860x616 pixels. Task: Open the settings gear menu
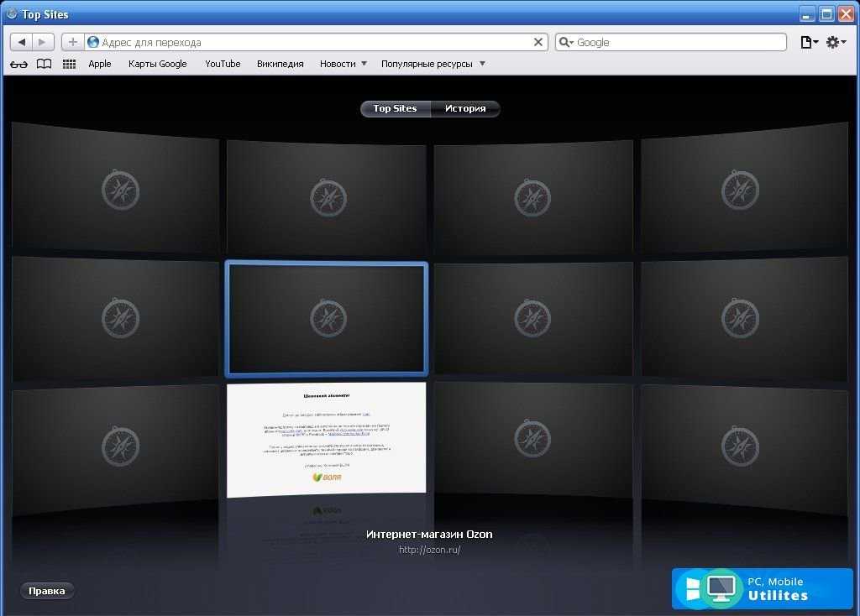pyautogui.click(x=835, y=42)
